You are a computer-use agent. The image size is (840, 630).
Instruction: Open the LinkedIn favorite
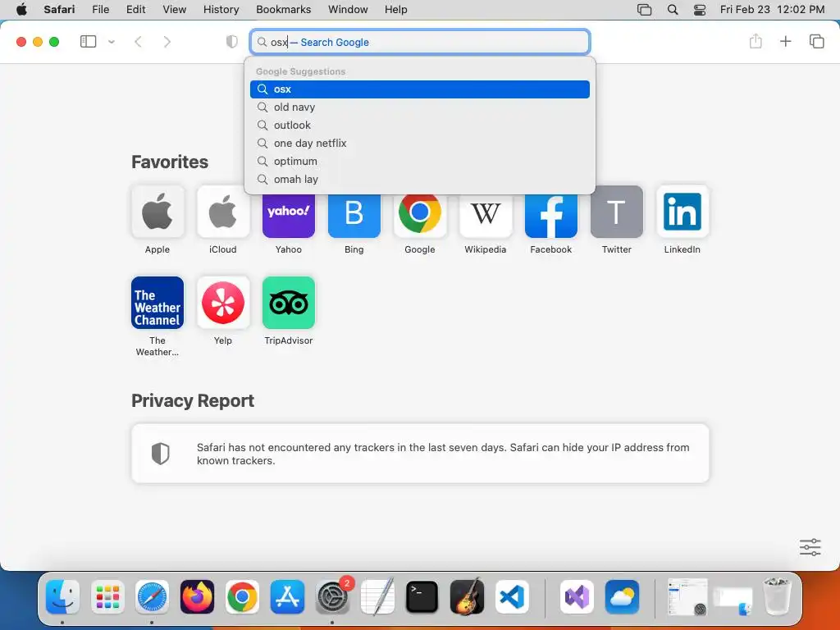(682, 212)
